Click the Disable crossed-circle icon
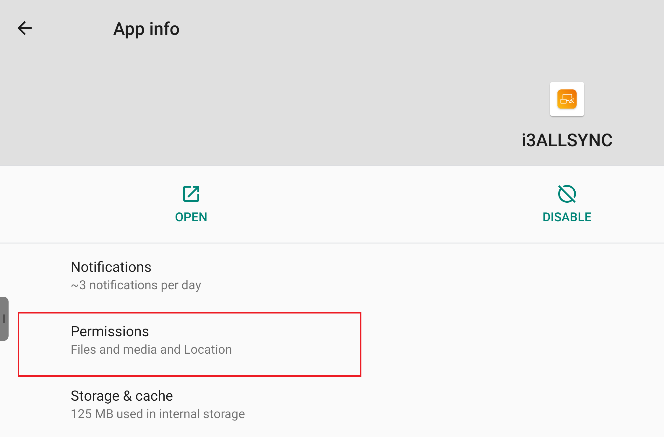Viewport: 664px width, 437px height. (x=567, y=194)
